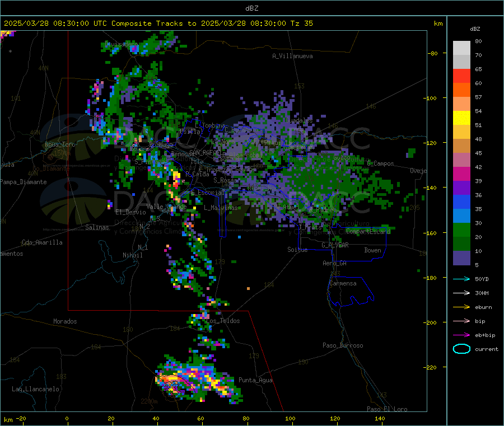Click the 0 tick on horizontal axis
Screen dimensions: 504x426
(67, 418)
